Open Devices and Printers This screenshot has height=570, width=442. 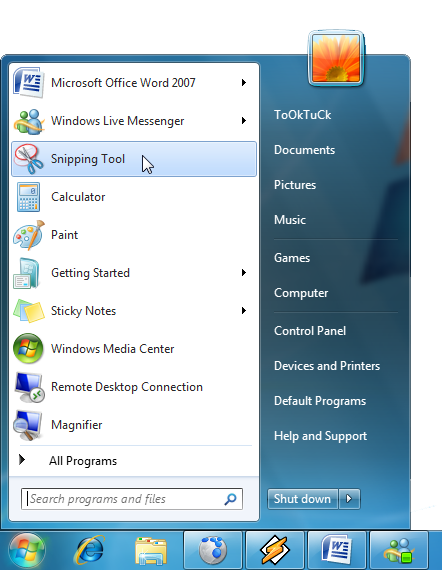(327, 366)
